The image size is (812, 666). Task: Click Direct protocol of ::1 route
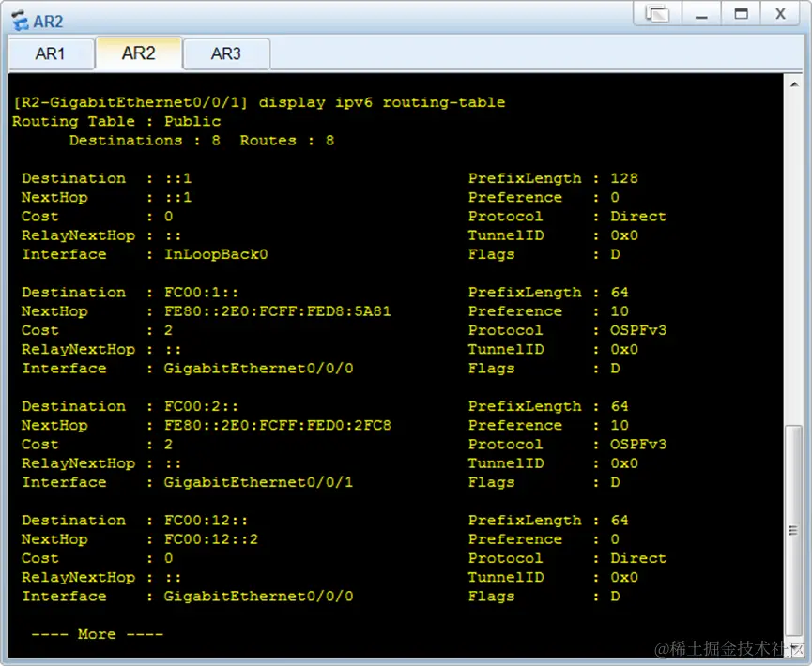click(x=638, y=216)
